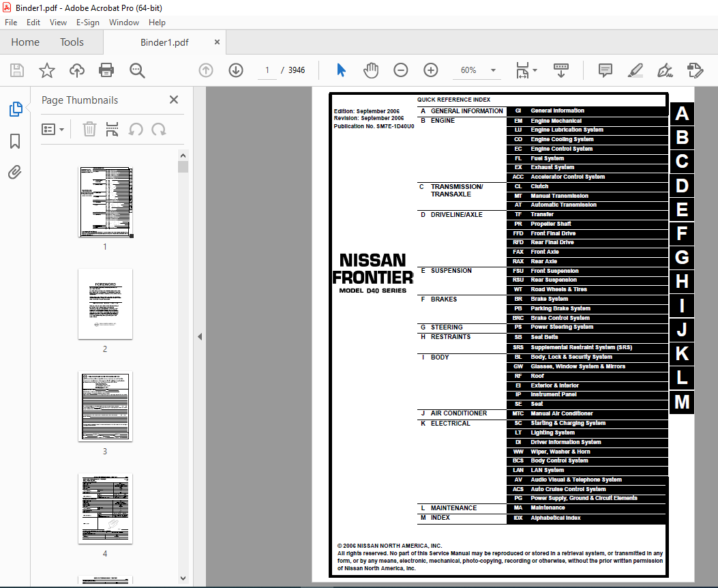The image size is (718, 588).
Task: Zoom out with minus button
Action: click(401, 70)
